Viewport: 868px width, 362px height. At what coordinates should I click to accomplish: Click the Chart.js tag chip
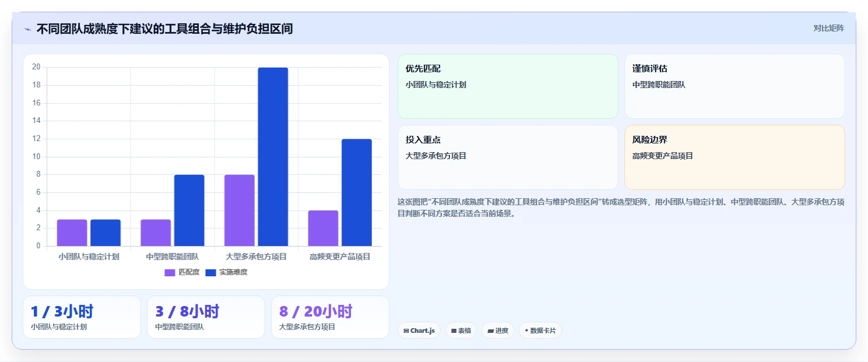(x=419, y=331)
